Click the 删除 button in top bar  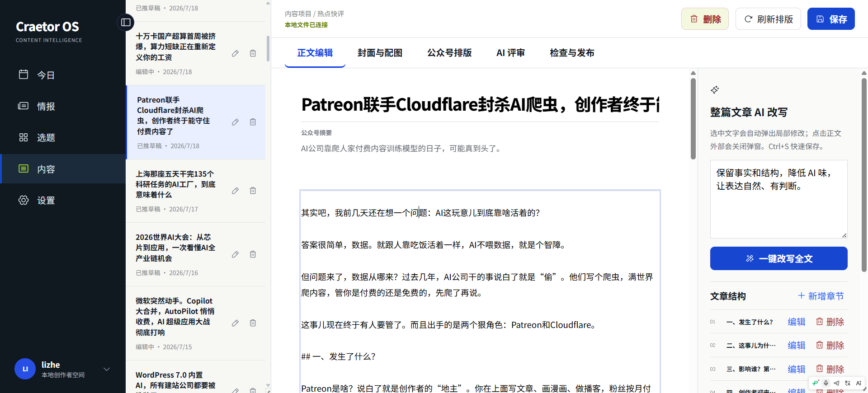click(x=705, y=19)
